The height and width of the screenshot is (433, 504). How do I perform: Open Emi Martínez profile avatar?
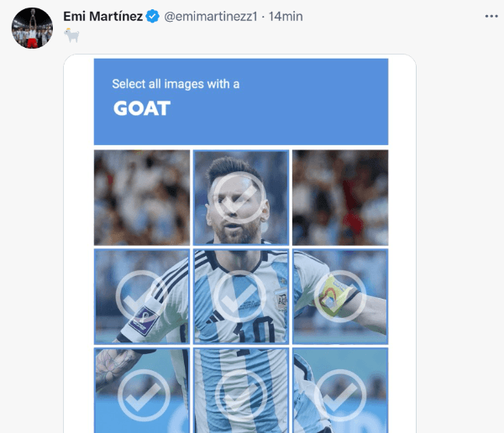pyautogui.click(x=32, y=28)
